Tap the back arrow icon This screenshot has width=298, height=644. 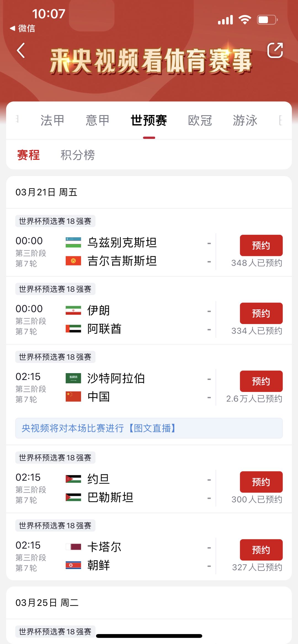pos(21,50)
